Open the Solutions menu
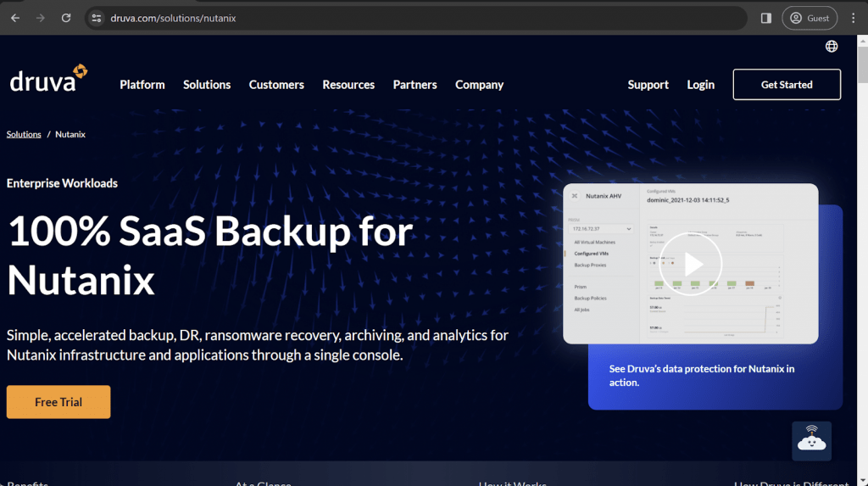 [207, 85]
